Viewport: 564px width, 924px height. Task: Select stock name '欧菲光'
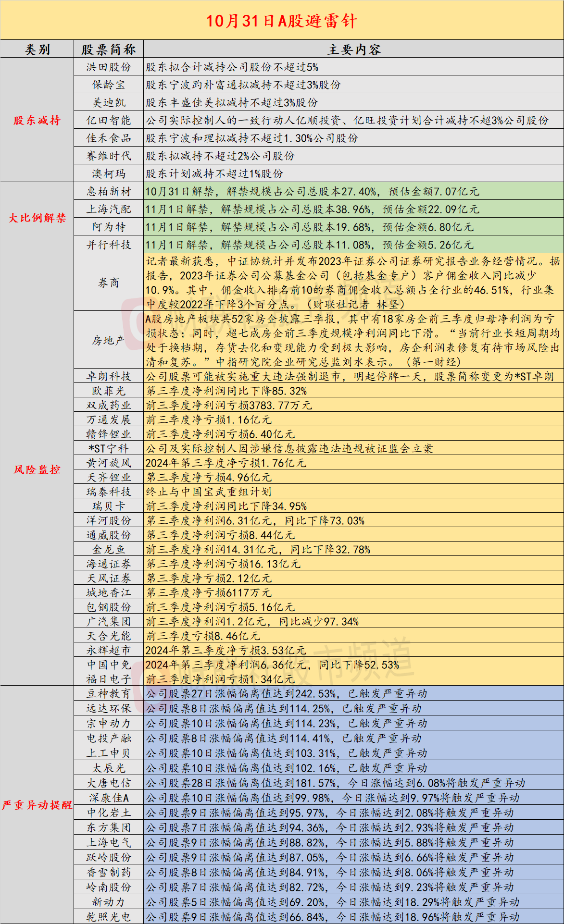[x=109, y=391]
